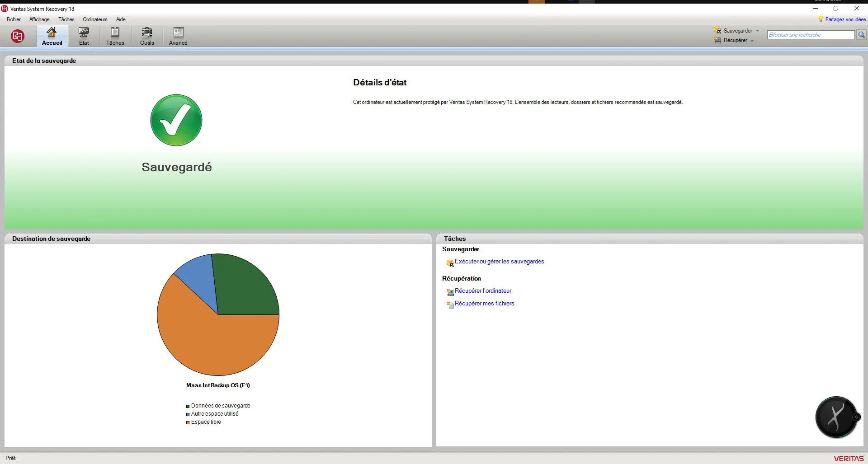Click icon beside Exécuter ou gérer les sauvegardes

(x=450, y=263)
